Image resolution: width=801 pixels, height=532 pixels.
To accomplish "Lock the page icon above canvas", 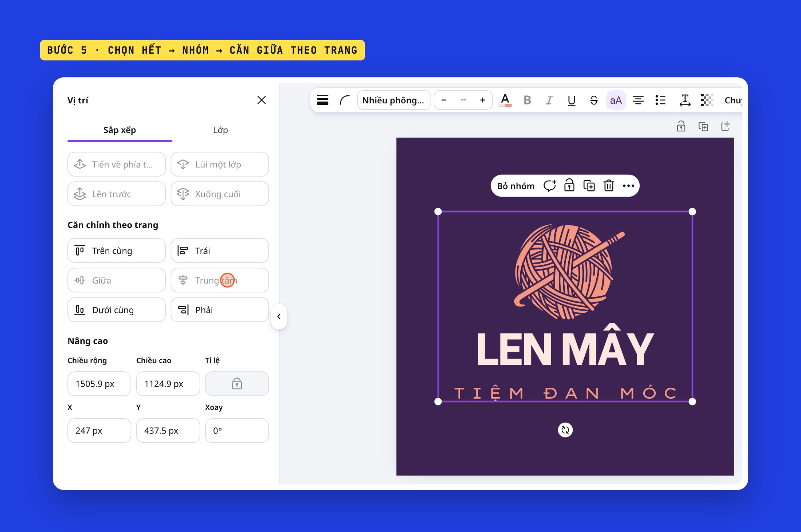I will coord(681,127).
